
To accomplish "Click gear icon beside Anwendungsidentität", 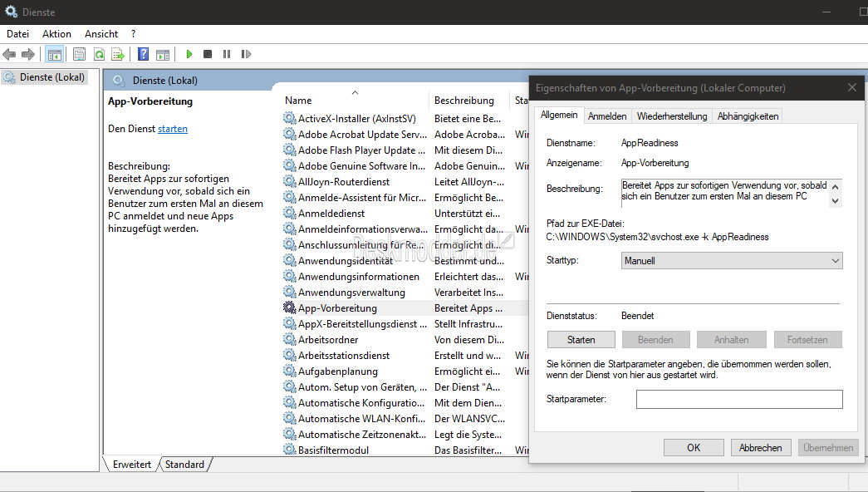I will pyautogui.click(x=289, y=260).
